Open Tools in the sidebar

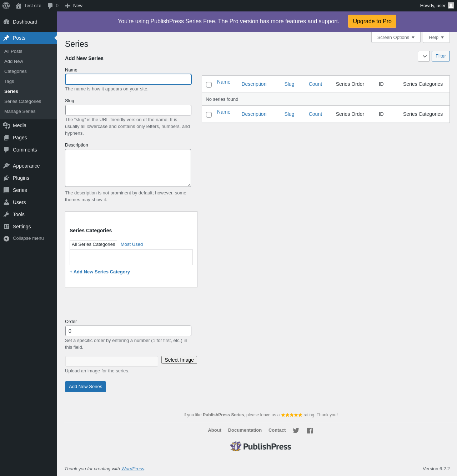pyautogui.click(x=19, y=214)
